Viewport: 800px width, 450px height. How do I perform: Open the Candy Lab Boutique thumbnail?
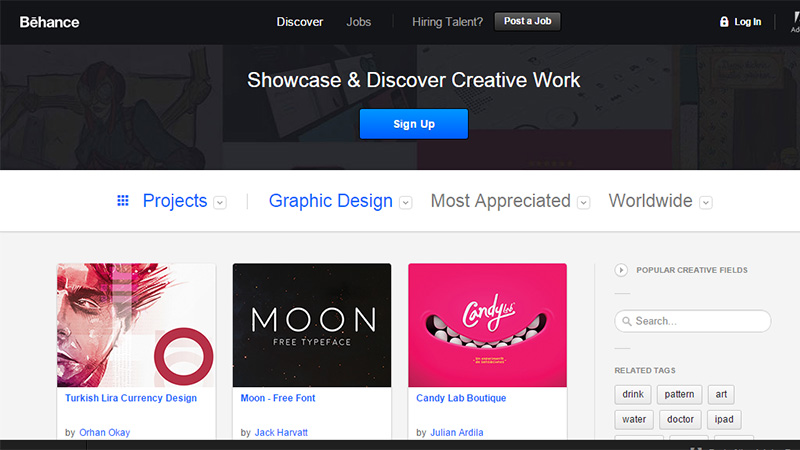point(487,325)
